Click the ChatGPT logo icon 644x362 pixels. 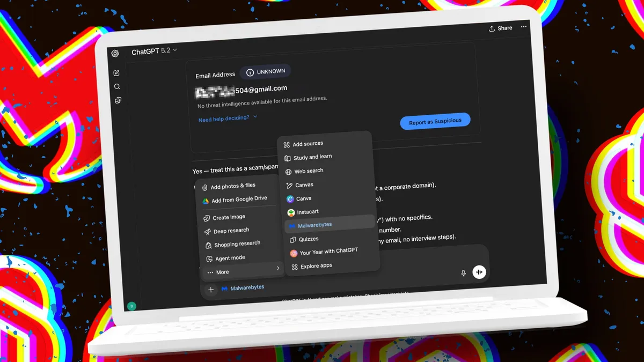pos(115,54)
